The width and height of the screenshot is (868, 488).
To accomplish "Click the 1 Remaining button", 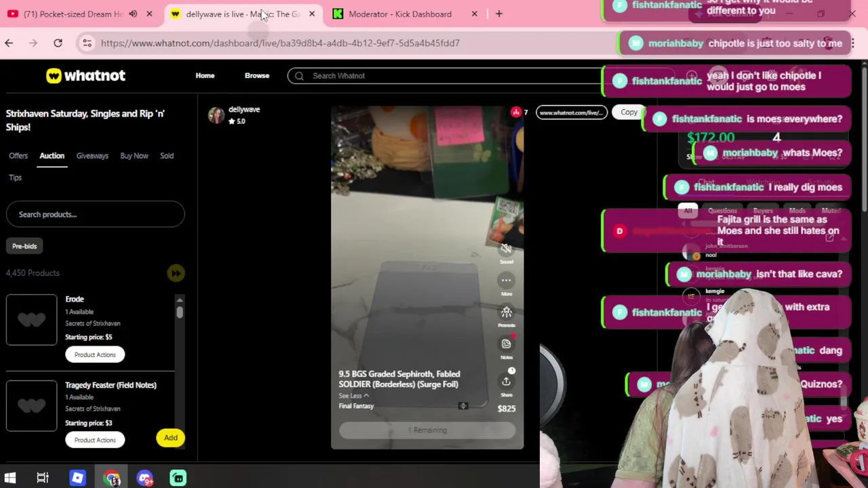I will [x=427, y=430].
